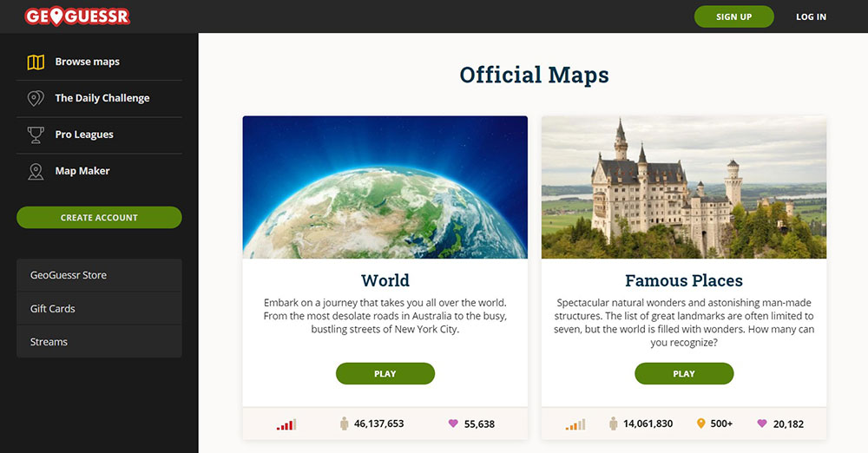
Task: Select the Neuschwanstein castle thumbnail
Action: [684, 187]
